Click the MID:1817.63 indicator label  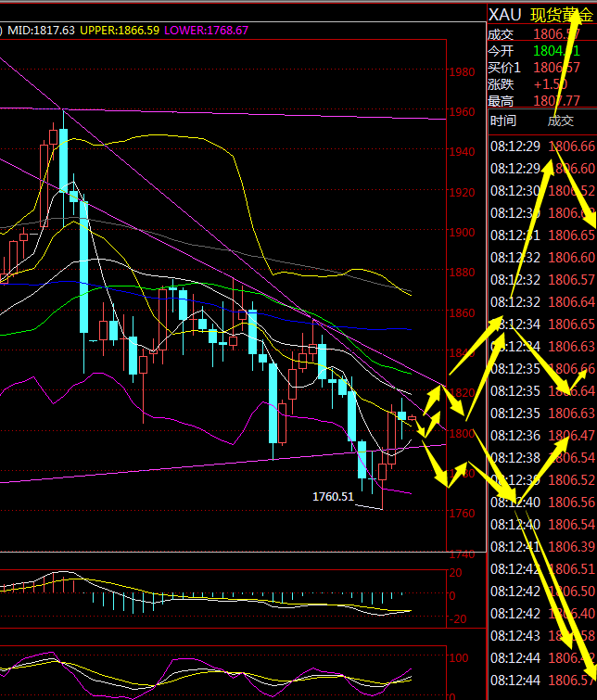coord(40,31)
